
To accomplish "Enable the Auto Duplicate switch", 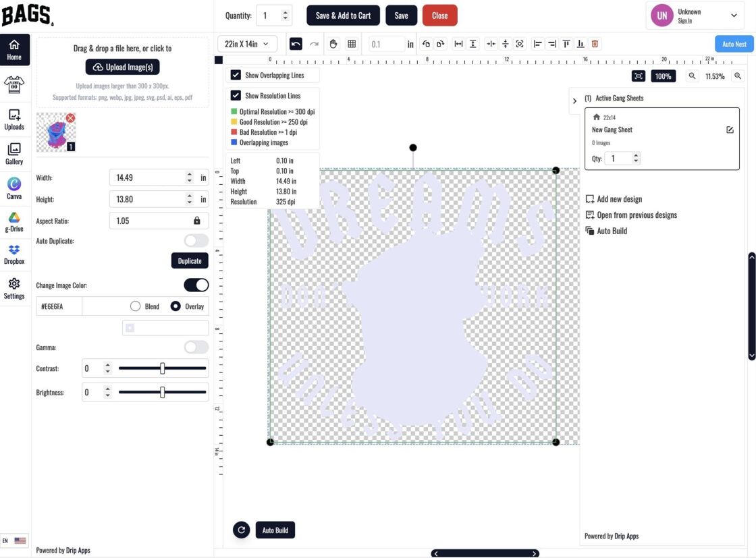I will 196,240.
